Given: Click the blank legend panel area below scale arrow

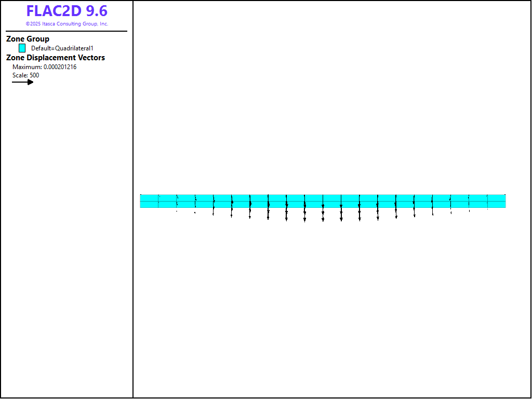Looking at the screenshot, I should [x=66, y=234].
